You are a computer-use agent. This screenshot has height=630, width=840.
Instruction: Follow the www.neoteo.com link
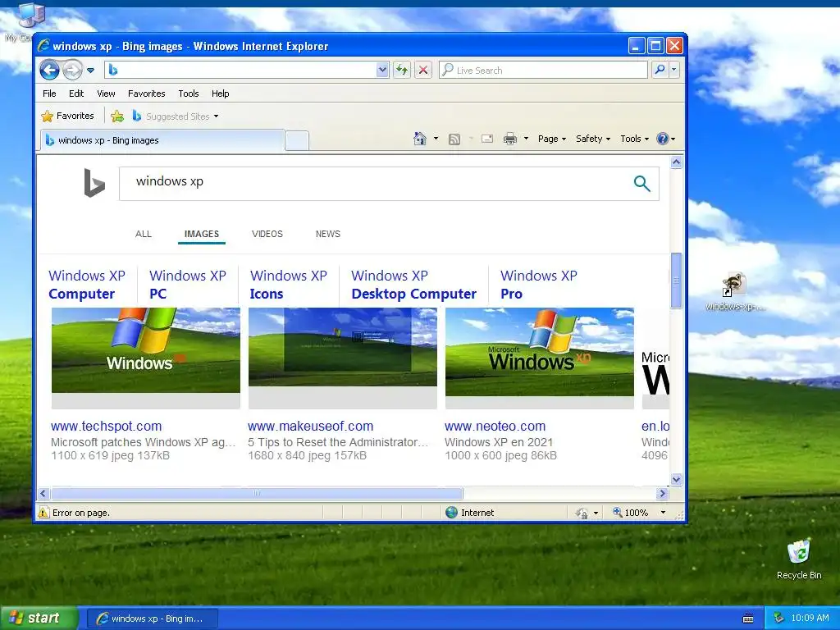(495, 427)
